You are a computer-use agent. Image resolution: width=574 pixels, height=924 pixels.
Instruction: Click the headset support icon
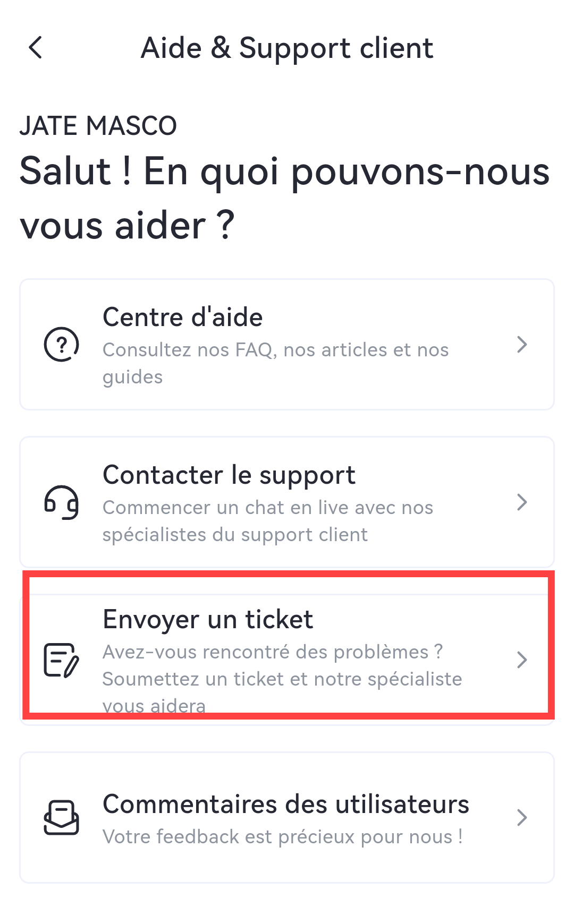tap(62, 502)
